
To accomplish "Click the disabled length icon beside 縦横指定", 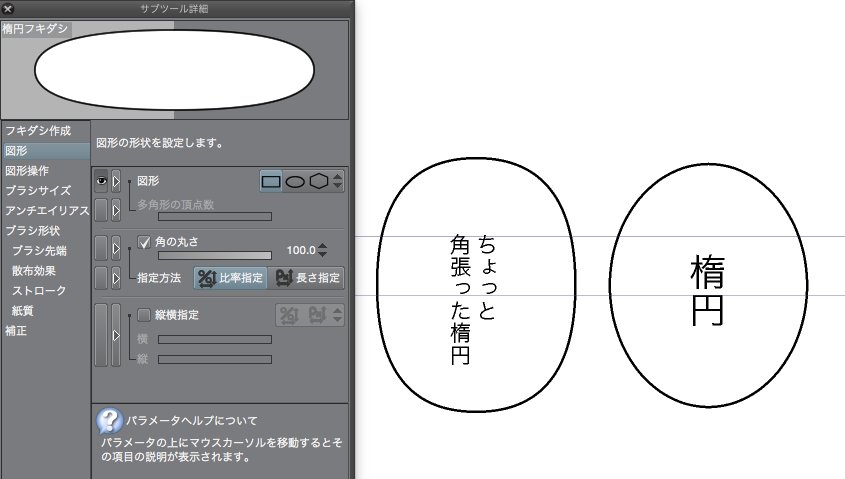I will click(x=317, y=315).
